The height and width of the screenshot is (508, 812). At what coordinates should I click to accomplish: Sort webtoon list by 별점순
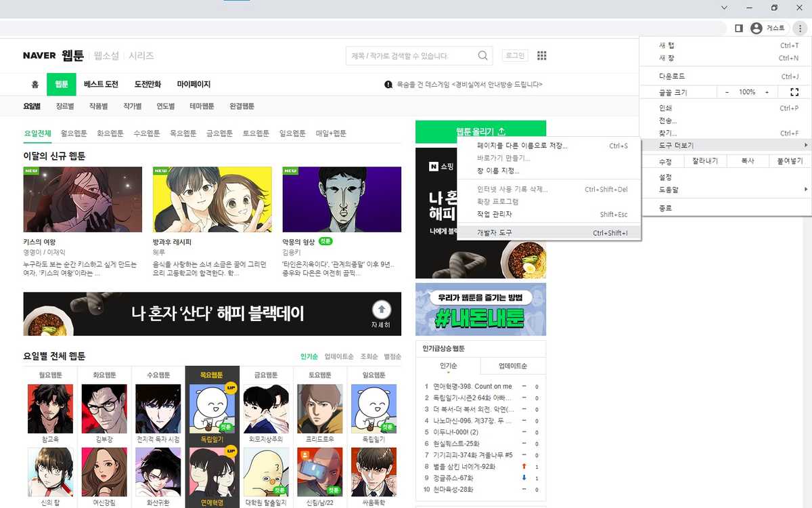(x=392, y=356)
